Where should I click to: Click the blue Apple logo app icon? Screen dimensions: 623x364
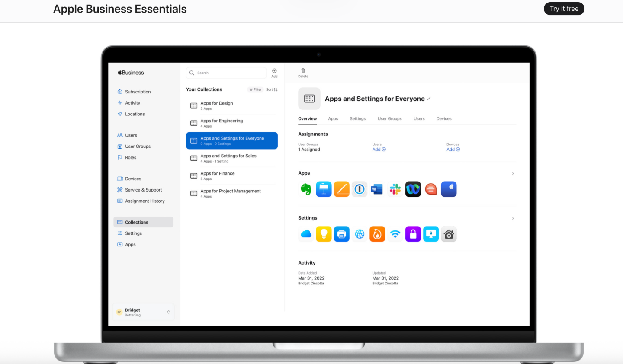click(449, 189)
